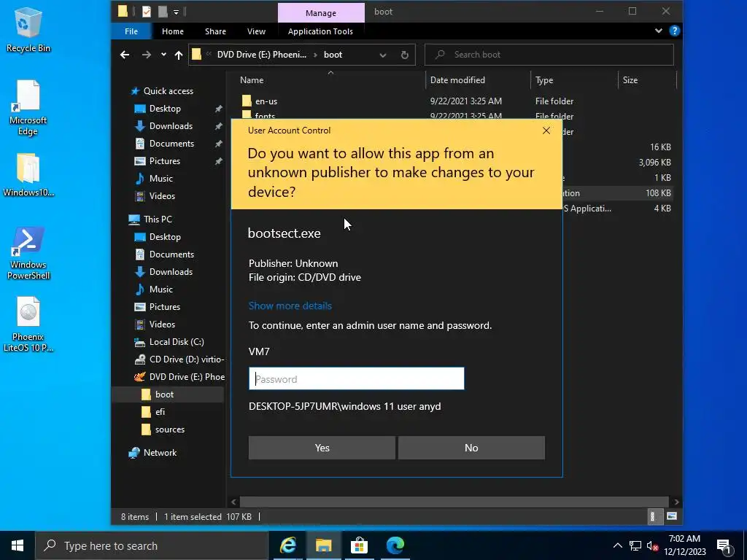Open the recent locations dropdown arrow
This screenshot has width=747, height=560.
[163, 54]
